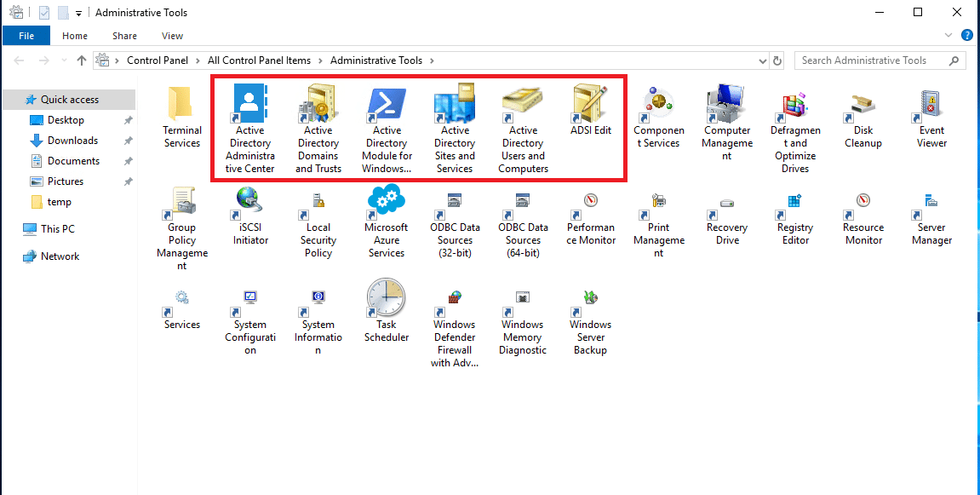Select iSCSI Initiator
980x495 pixels.
[250, 216]
